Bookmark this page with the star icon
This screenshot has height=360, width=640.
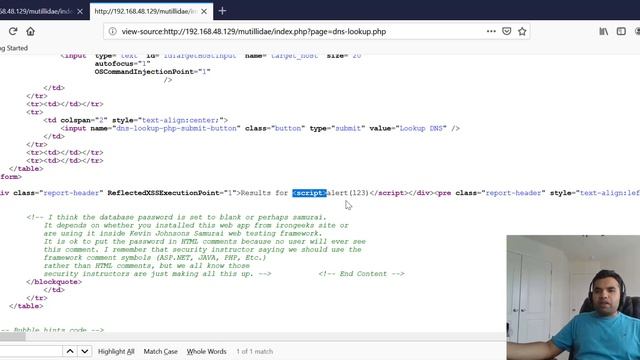coord(522,31)
